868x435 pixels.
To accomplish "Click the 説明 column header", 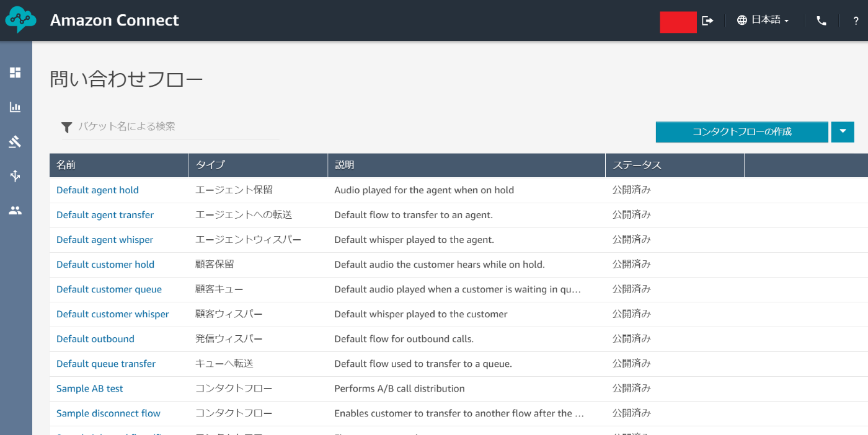I will tap(466, 165).
